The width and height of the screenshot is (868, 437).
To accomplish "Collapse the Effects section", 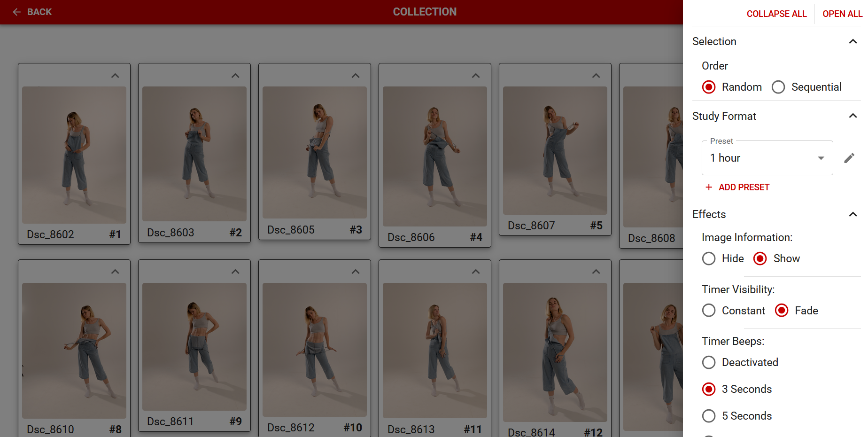I will coord(853,214).
